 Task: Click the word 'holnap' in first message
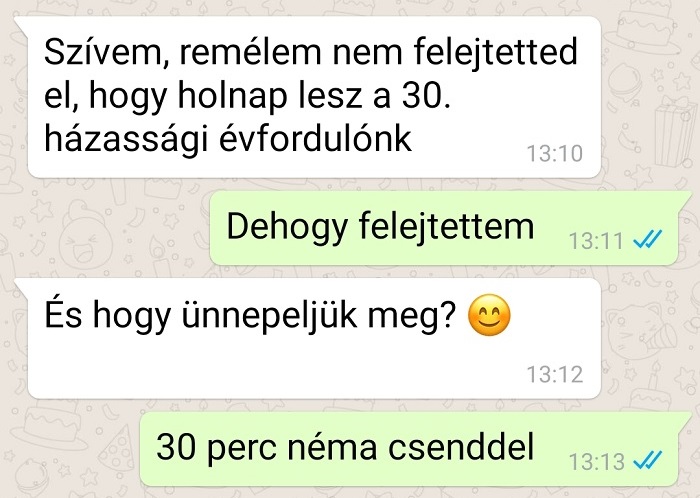(232, 97)
